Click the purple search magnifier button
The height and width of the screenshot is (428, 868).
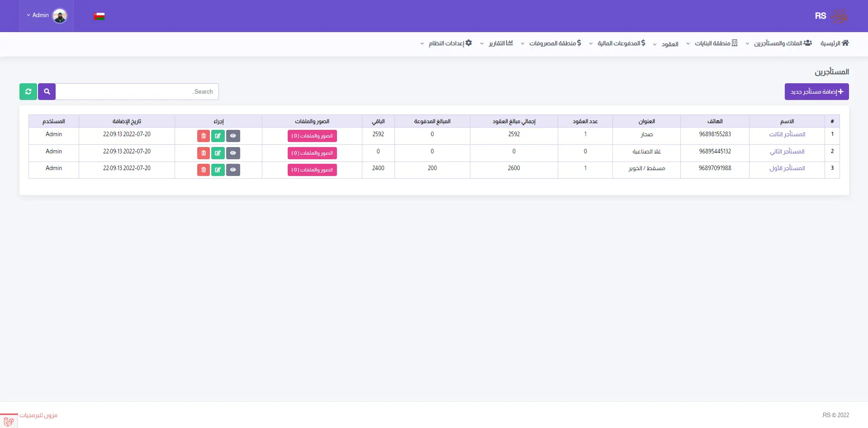click(47, 91)
